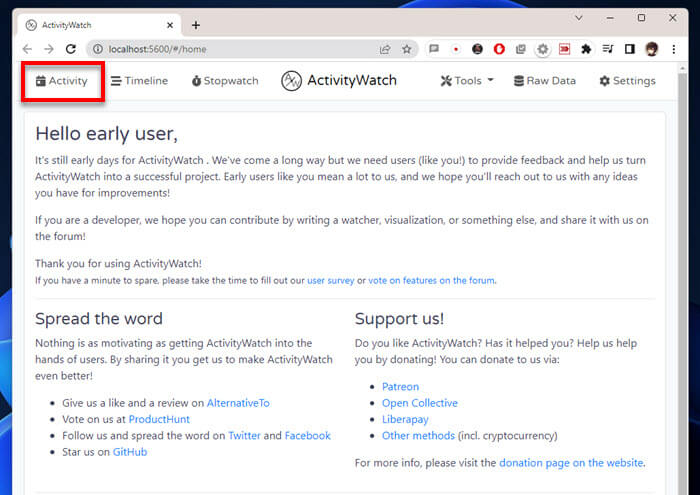Open a new browser tab
This screenshot has width=700, height=495.
[x=196, y=25]
